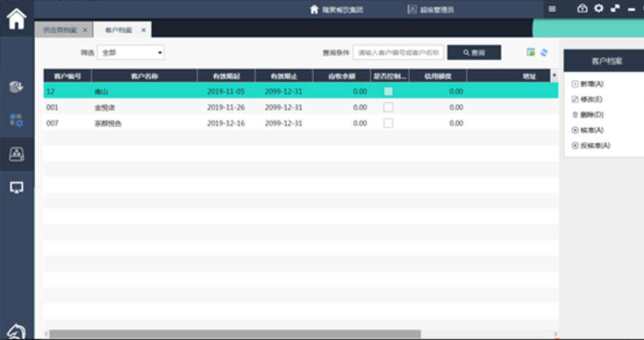
Task: Toggle the credit control checkbox for 南山
Action: tap(388, 91)
